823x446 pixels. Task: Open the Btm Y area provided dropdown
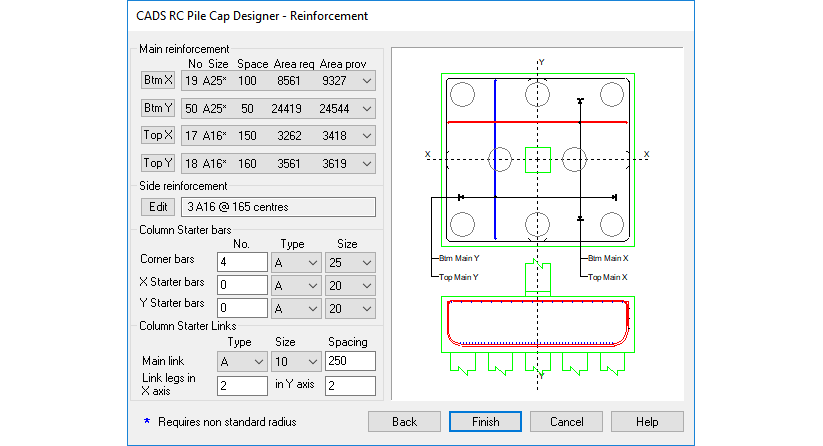pyautogui.click(x=366, y=108)
